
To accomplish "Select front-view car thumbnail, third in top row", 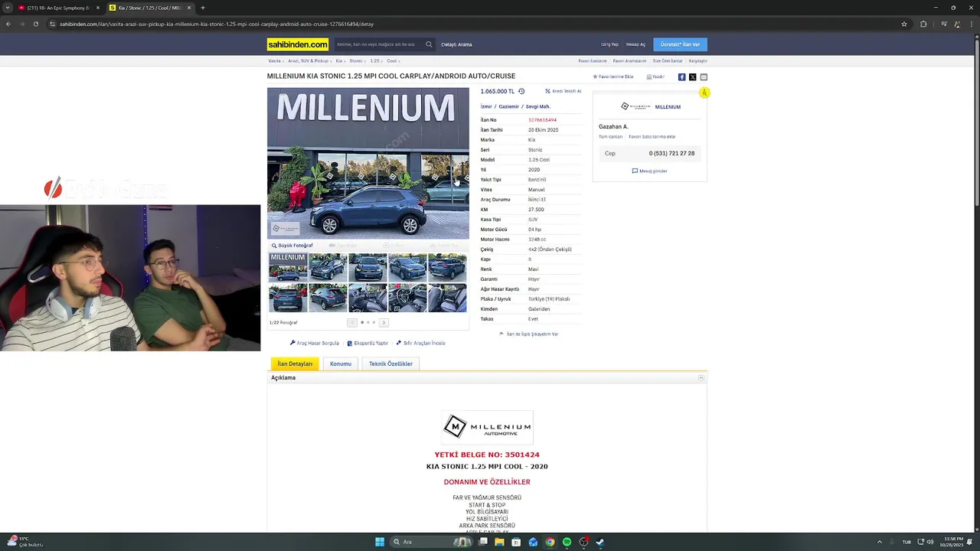I will coord(367,268).
